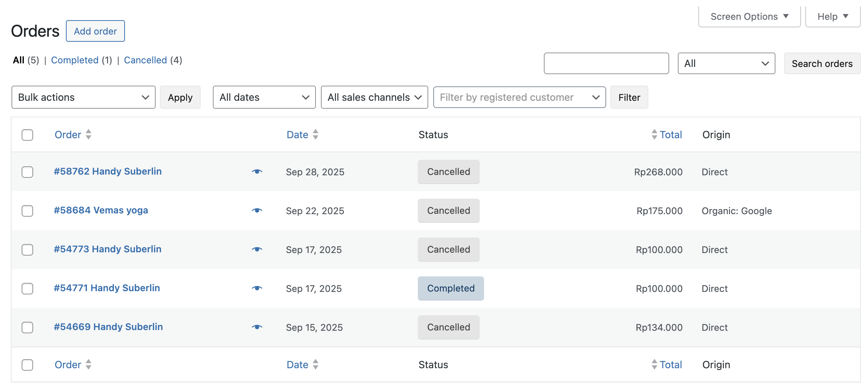Preview order #58762 with eye icon
The width and height of the screenshot is (868, 388).
coord(257,172)
